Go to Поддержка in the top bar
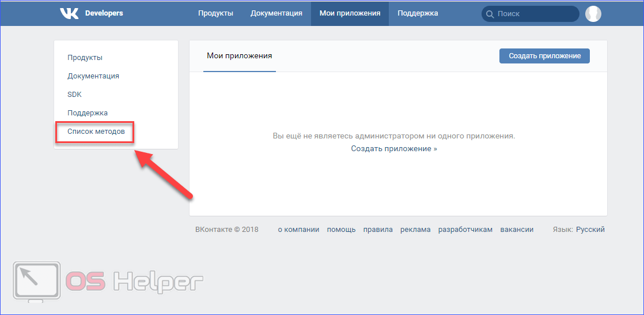 (418, 13)
